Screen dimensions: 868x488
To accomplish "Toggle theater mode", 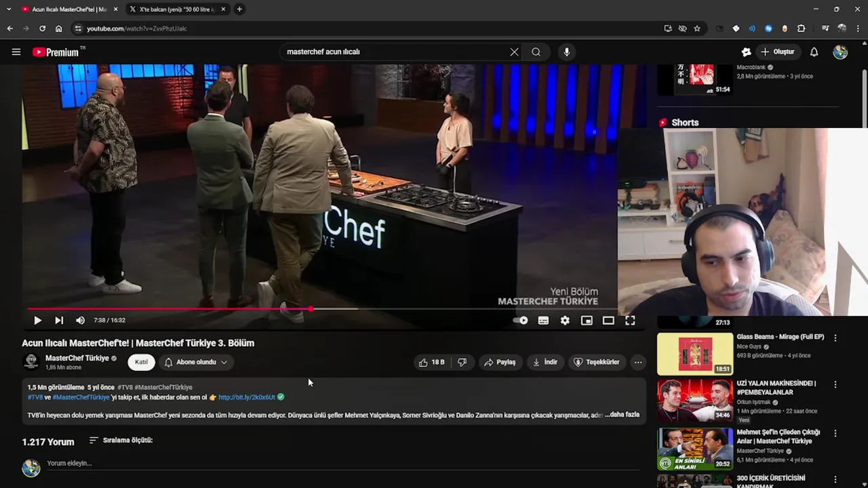I will [x=608, y=320].
